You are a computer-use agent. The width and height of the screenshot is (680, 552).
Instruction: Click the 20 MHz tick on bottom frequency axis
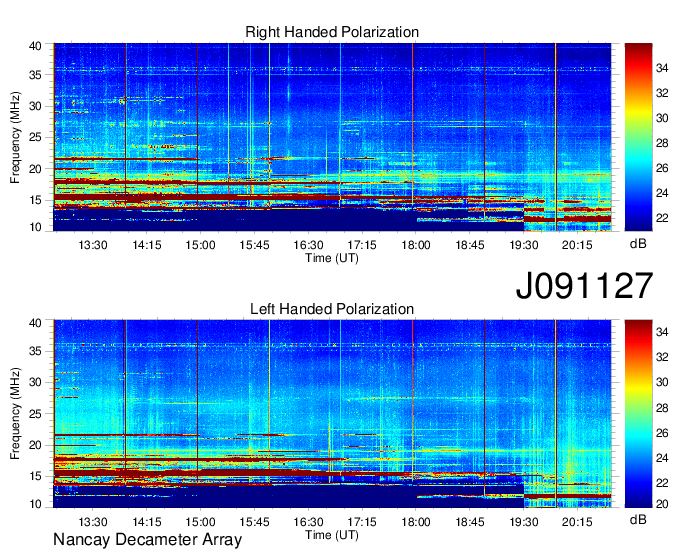pos(35,445)
